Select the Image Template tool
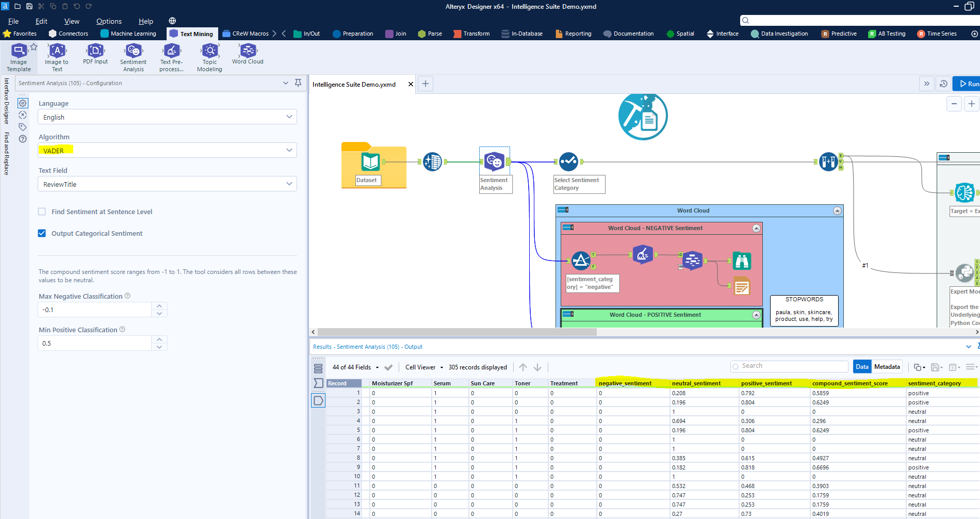 coord(19,56)
